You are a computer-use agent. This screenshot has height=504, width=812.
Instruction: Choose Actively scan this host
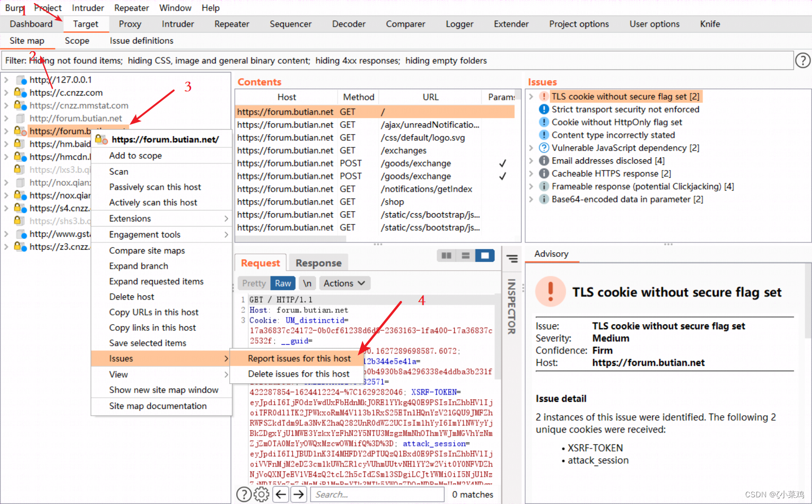click(x=161, y=202)
